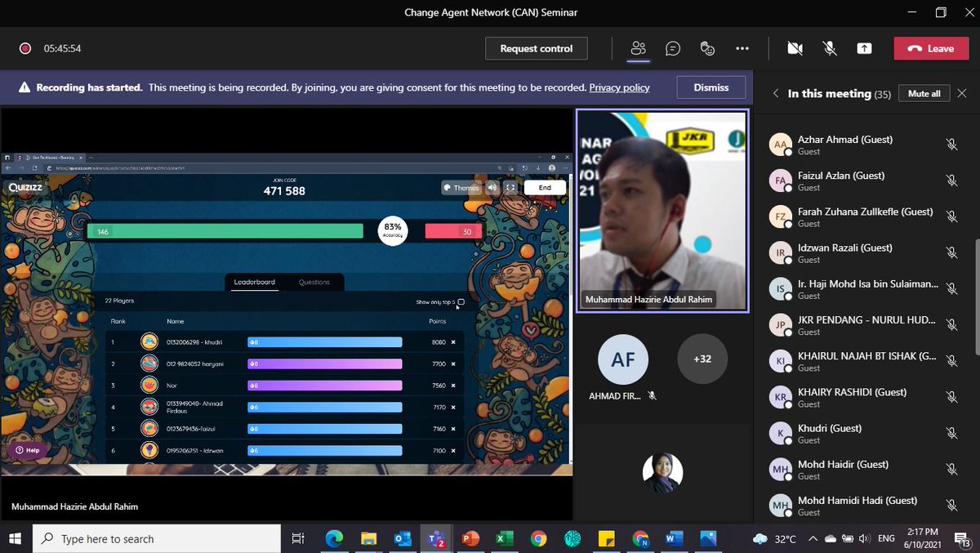Toggle Quizizz fullscreen mode icon
This screenshot has width=980, height=553.
[x=510, y=187]
